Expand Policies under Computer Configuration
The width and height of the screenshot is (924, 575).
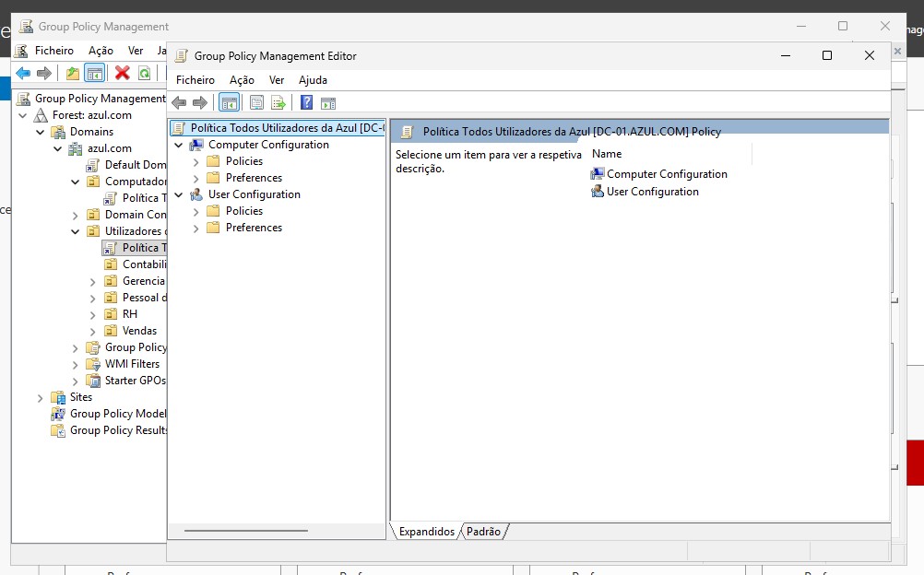pyautogui.click(x=195, y=161)
